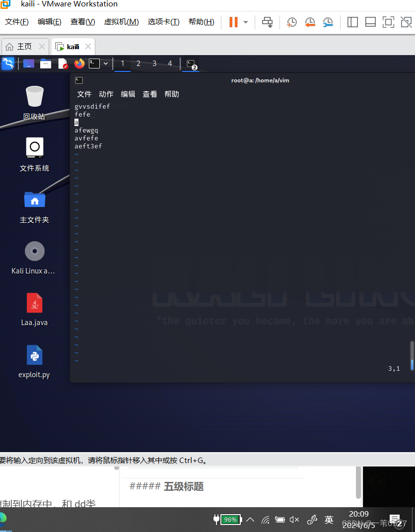Open the terminal 动作 menu
415x532 pixels.
point(106,94)
